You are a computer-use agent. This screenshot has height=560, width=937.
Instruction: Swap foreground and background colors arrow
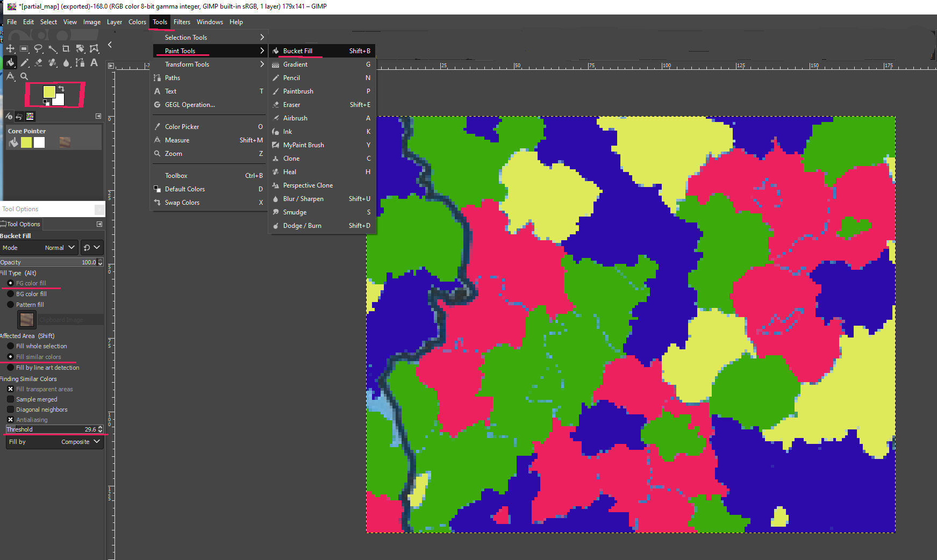[61, 89]
